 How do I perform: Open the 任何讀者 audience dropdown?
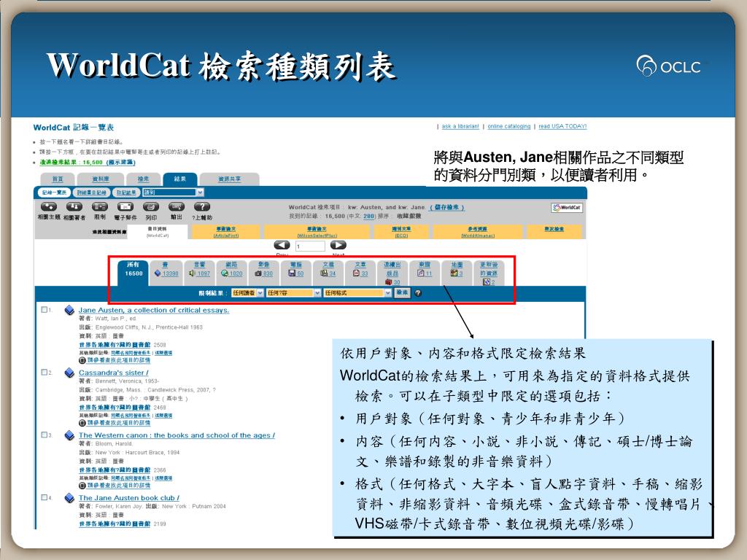point(248,293)
